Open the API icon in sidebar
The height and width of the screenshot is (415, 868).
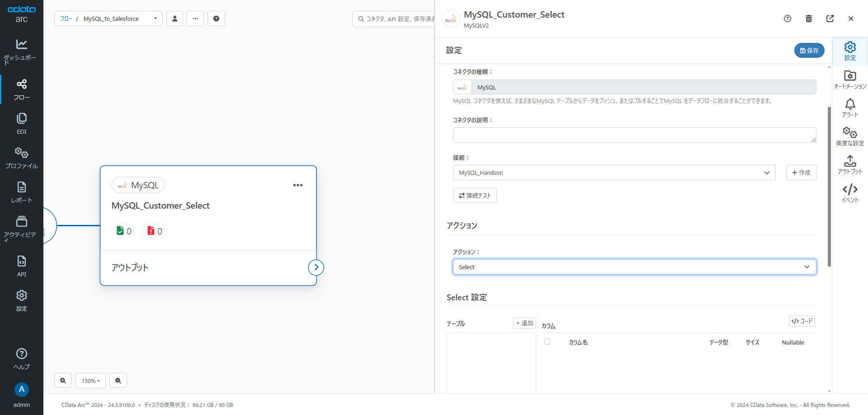coord(21,261)
